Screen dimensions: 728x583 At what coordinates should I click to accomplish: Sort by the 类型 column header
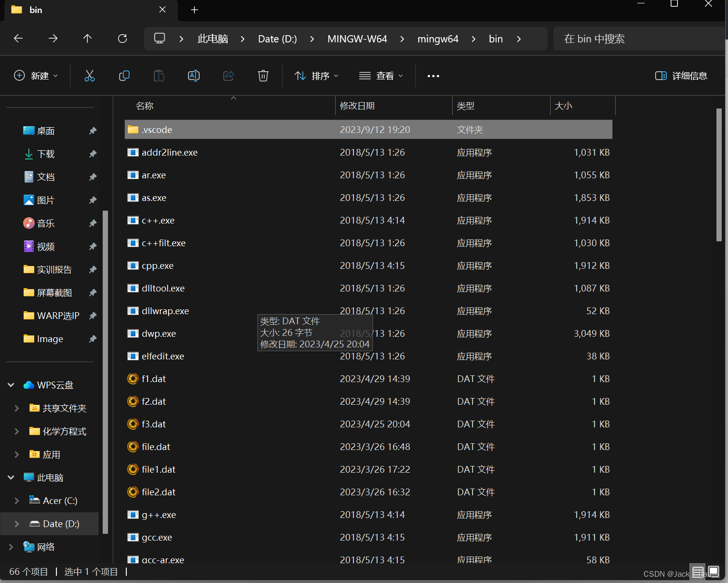tap(501, 106)
